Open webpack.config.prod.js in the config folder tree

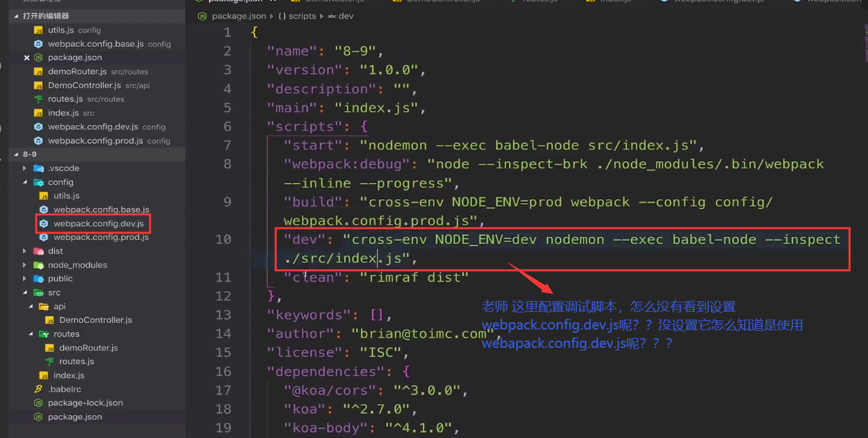coord(101,237)
